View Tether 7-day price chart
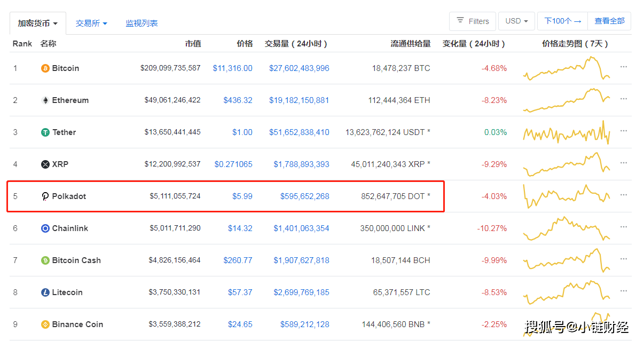This screenshot has height=341, width=644. pyautogui.click(x=567, y=132)
